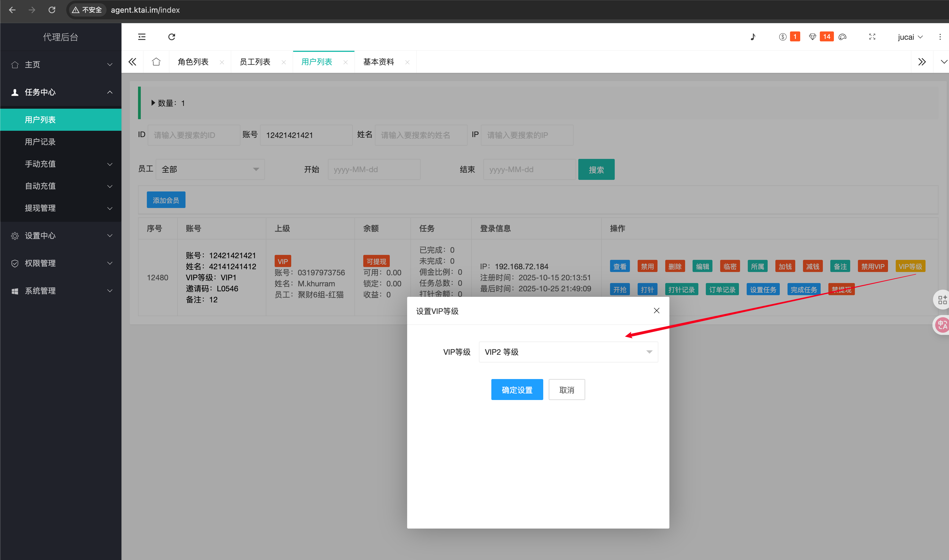This screenshot has height=560, width=949.
Task: Click the 取消 button in dialog
Action: [566, 390]
